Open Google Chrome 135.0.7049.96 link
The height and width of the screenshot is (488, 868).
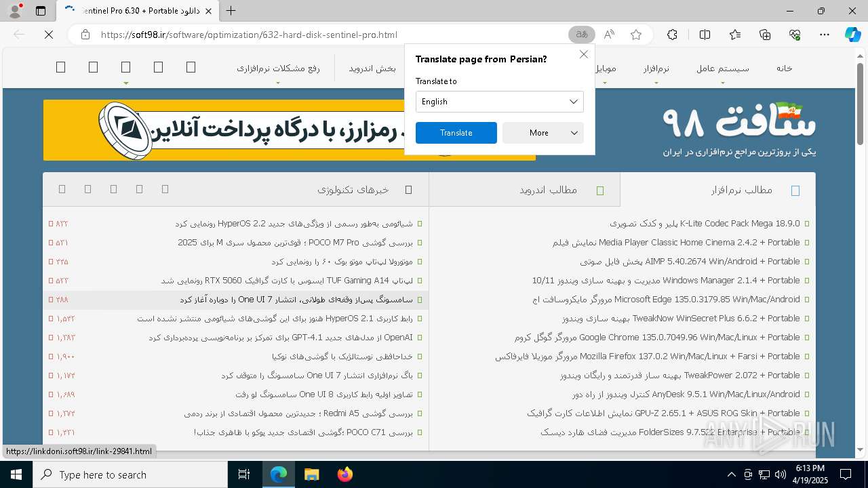(x=657, y=338)
